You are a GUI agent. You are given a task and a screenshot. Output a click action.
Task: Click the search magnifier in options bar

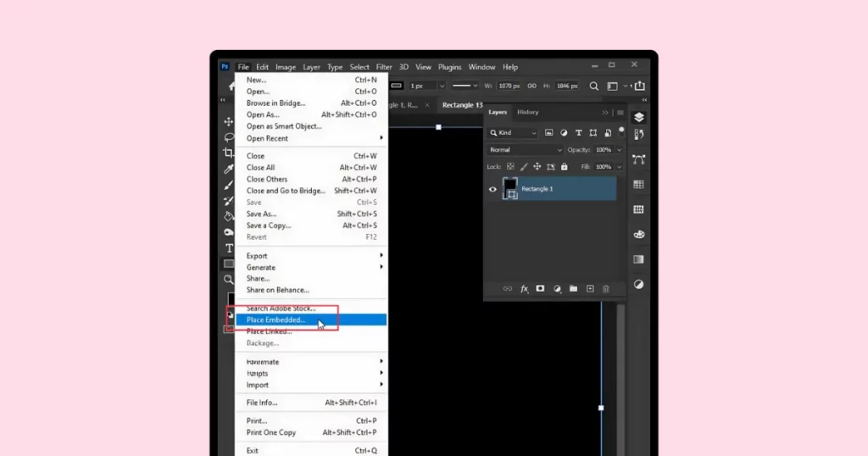[593, 86]
